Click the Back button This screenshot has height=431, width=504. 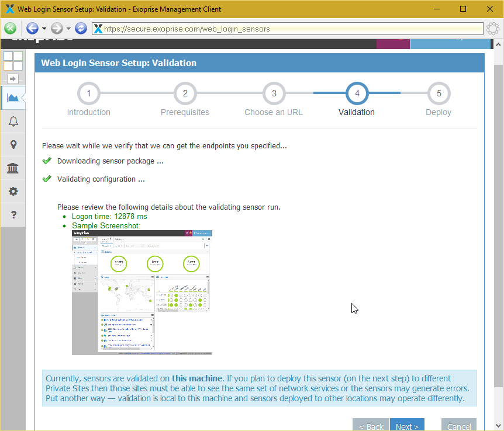(371, 425)
